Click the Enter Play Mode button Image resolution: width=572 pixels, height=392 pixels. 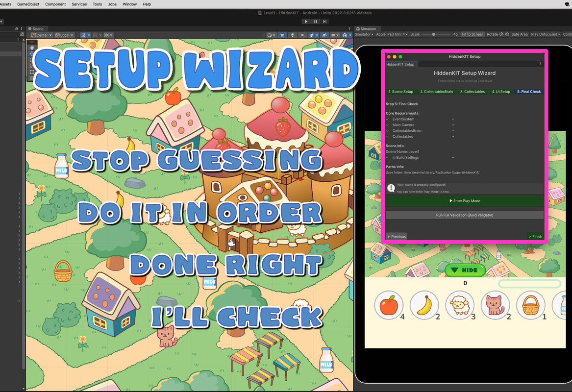pyautogui.click(x=465, y=201)
